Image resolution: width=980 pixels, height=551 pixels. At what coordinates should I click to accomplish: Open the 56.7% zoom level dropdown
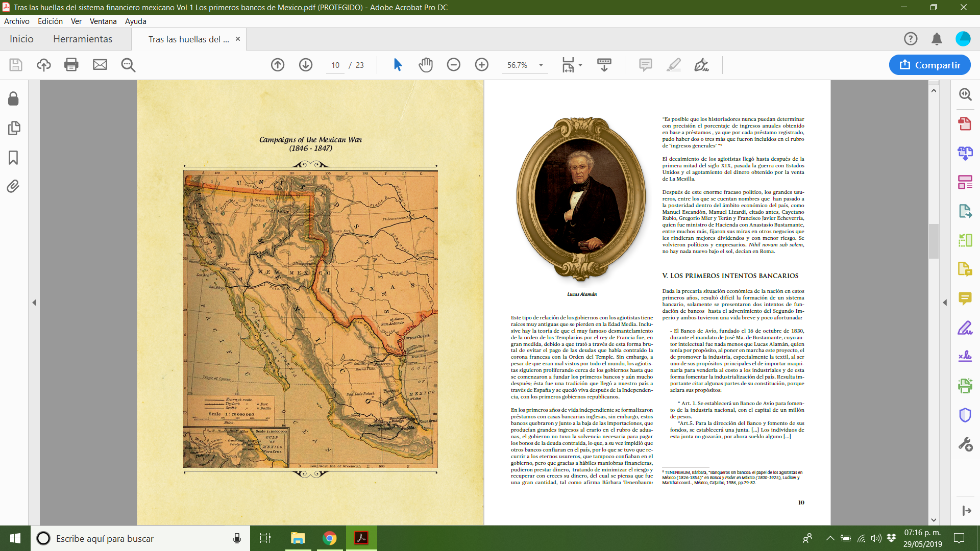tap(541, 65)
